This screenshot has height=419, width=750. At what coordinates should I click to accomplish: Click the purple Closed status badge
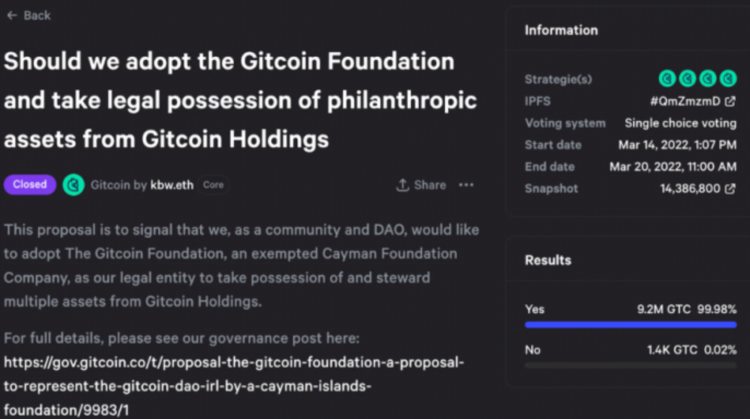point(30,185)
